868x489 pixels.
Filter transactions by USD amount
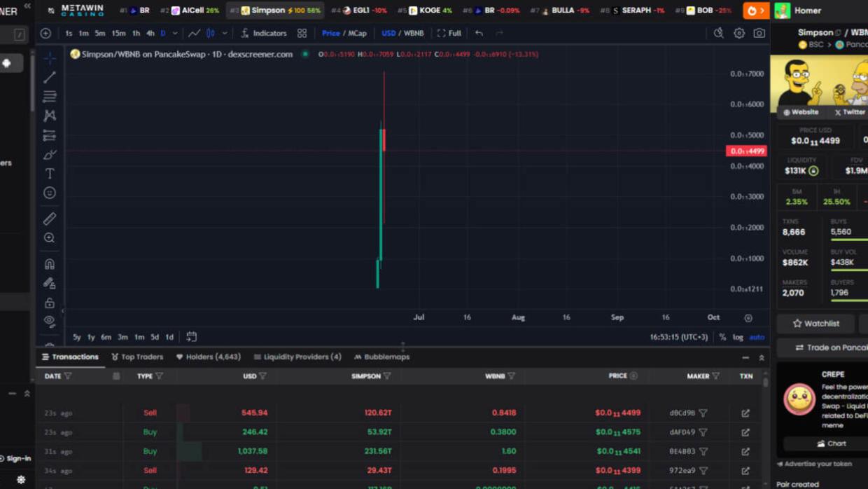click(262, 376)
